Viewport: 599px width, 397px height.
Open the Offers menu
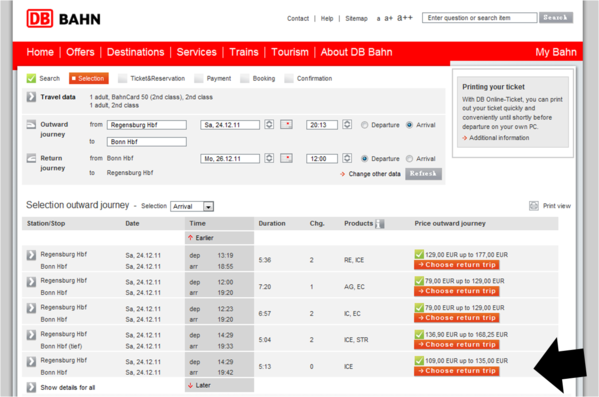80,52
